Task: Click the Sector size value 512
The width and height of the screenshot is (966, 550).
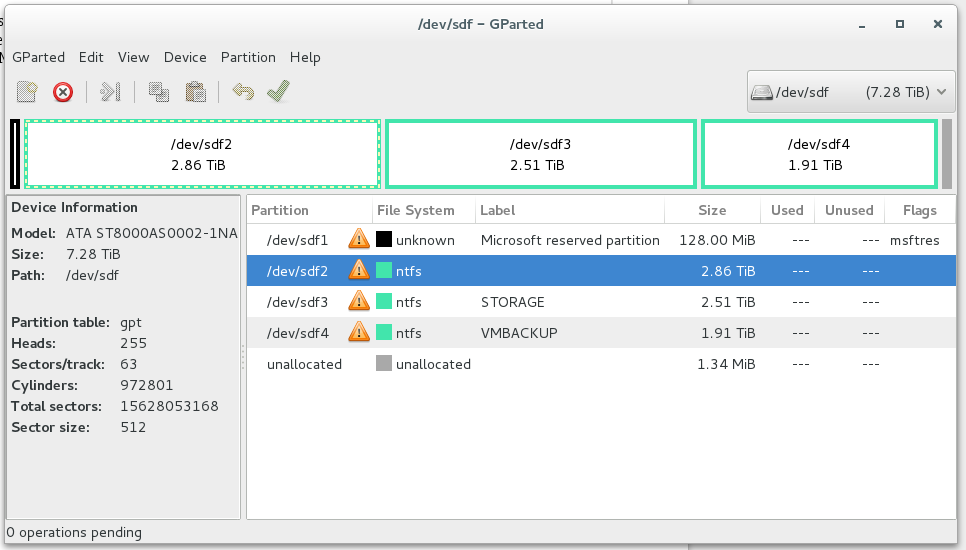Action: point(133,427)
